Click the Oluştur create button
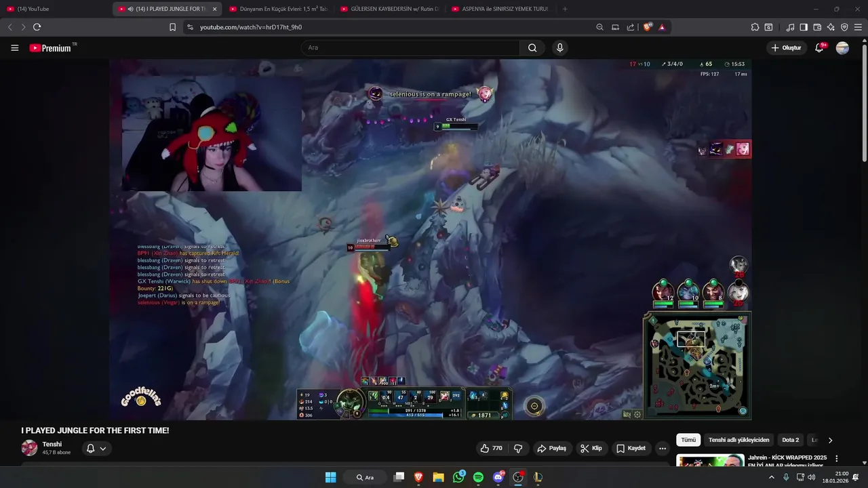Viewport: 868px width, 488px height. coord(786,47)
